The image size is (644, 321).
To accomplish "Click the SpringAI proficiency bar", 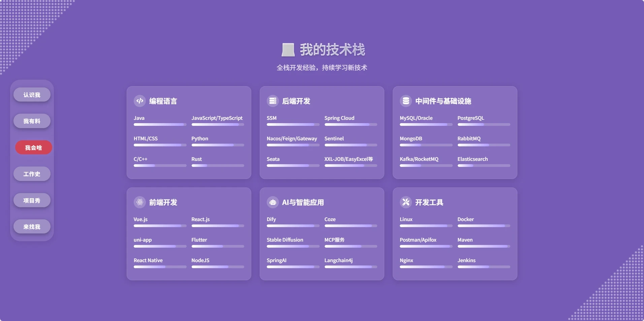I will tap(293, 267).
